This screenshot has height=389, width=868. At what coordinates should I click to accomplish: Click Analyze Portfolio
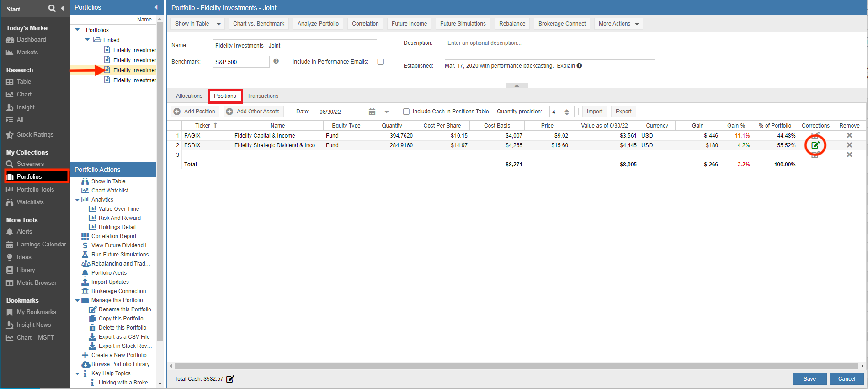coord(318,24)
